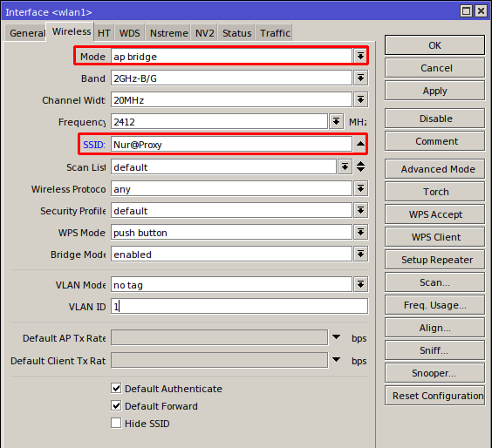Image resolution: width=492 pixels, height=448 pixels.
Task: Open the Scan... dialog
Action: coord(434,282)
